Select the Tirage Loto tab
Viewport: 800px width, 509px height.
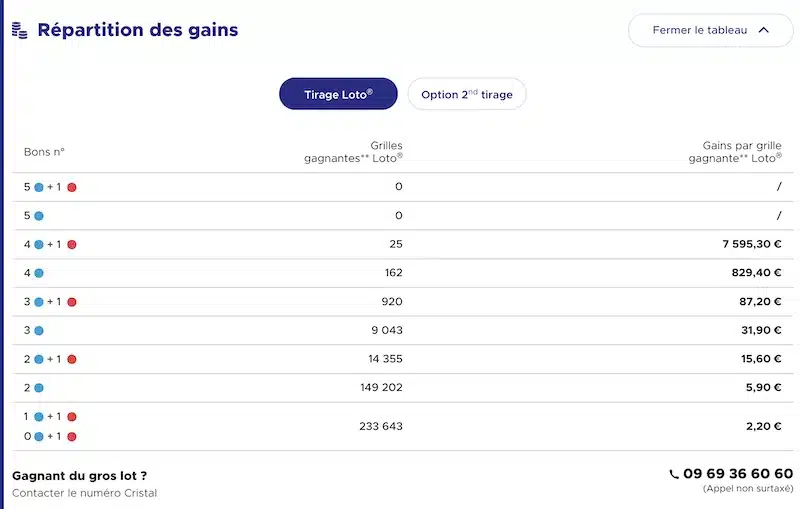point(338,94)
